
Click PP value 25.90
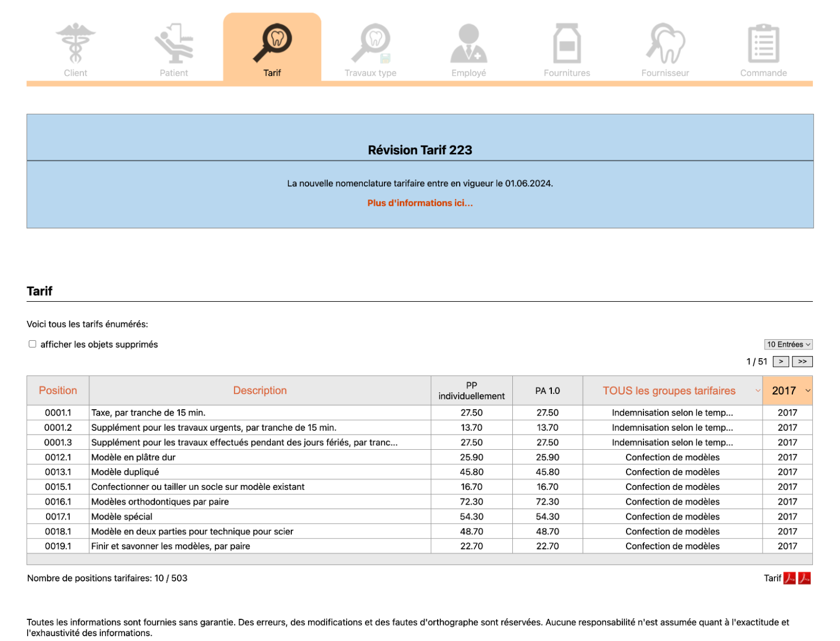tap(472, 457)
